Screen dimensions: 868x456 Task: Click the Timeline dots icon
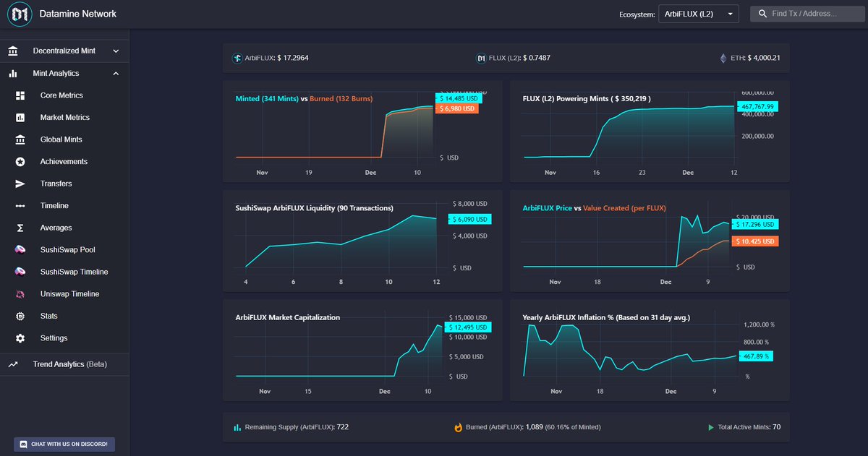pyautogui.click(x=20, y=206)
